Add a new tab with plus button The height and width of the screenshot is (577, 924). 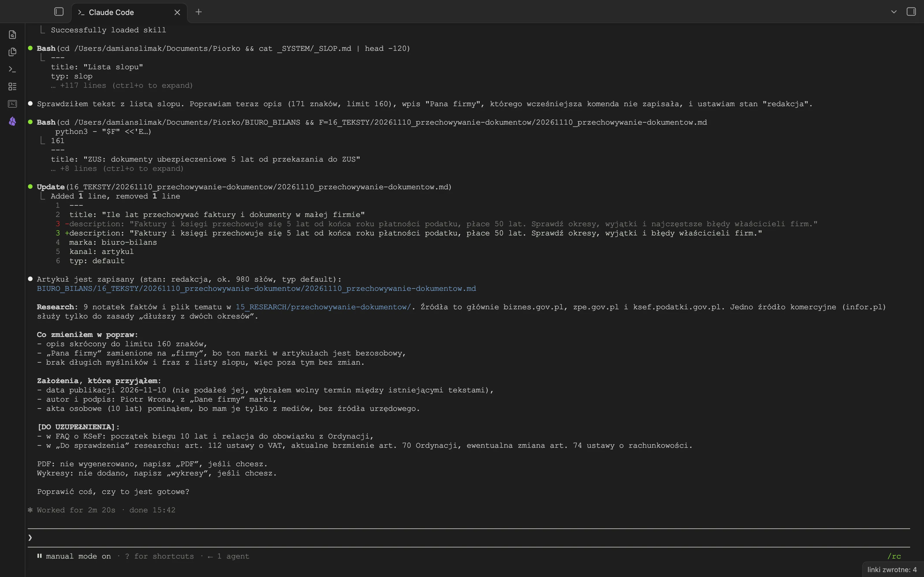tap(199, 12)
